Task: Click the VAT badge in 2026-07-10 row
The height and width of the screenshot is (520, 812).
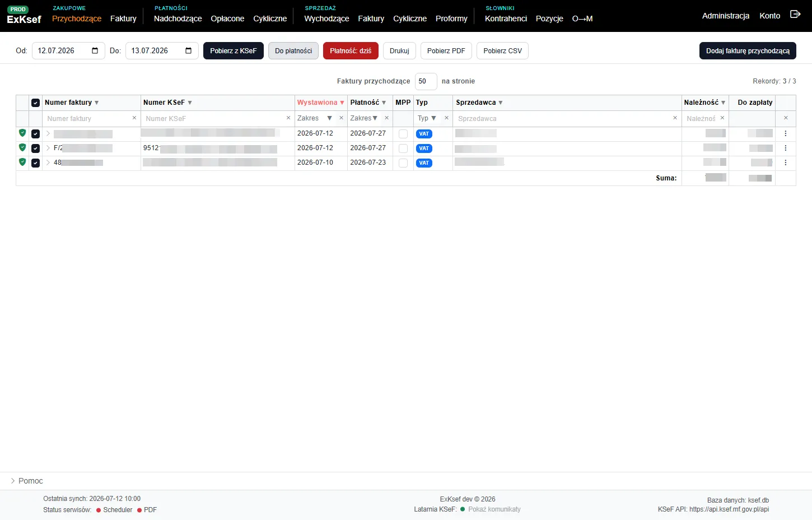Action: [x=424, y=163]
